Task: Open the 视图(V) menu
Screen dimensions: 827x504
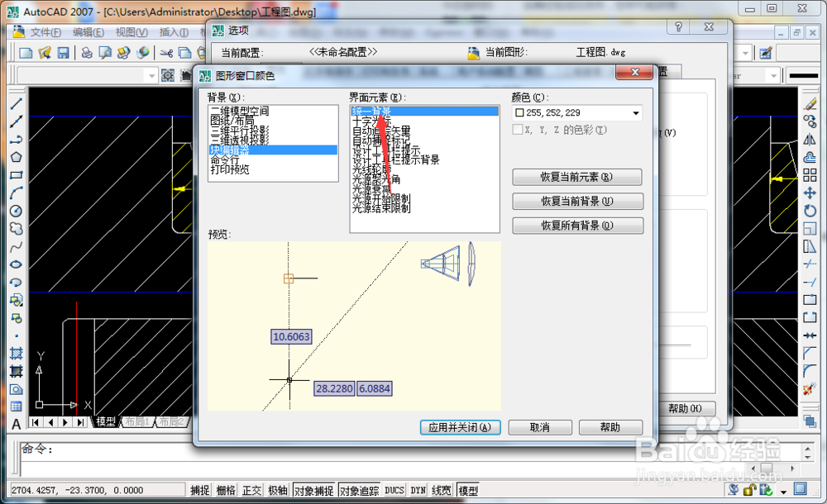Action: pos(131,32)
